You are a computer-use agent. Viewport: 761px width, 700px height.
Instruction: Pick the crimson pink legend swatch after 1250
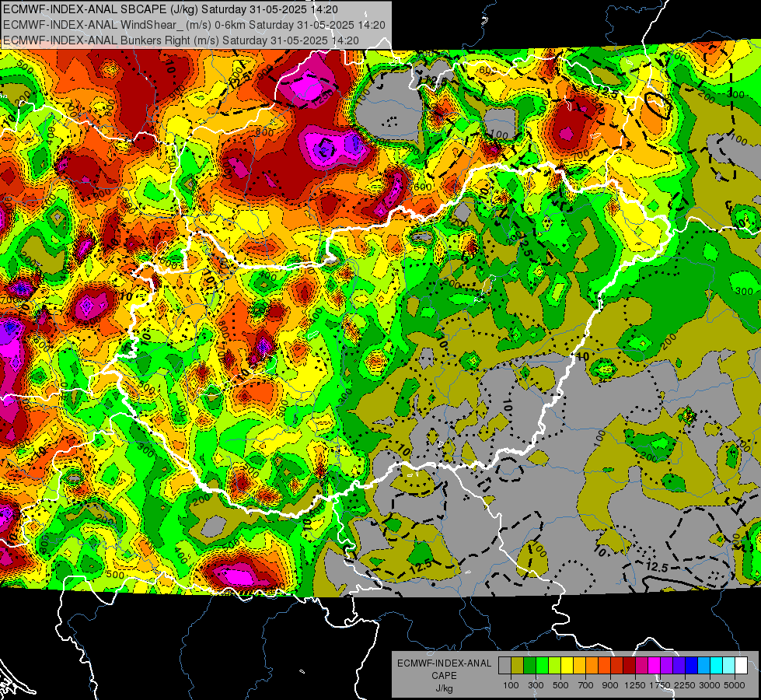click(x=642, y=665)
